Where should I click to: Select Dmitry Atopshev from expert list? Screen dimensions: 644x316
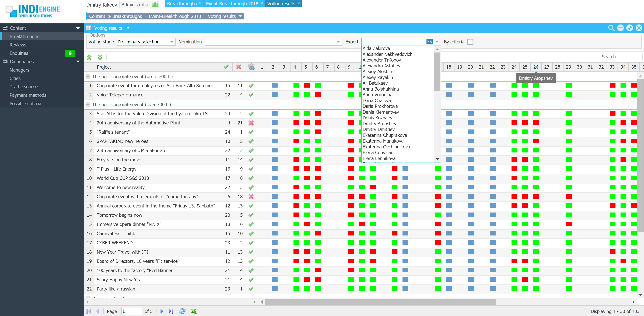379,123
